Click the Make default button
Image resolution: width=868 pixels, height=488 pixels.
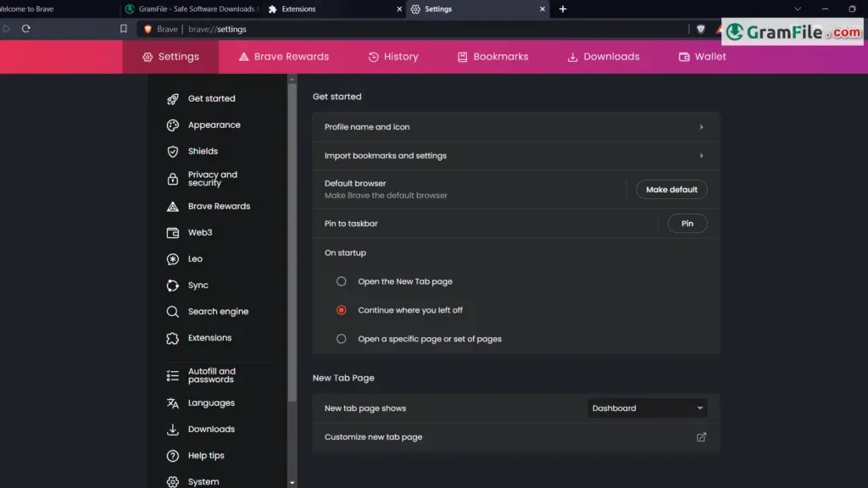[671, 190]
